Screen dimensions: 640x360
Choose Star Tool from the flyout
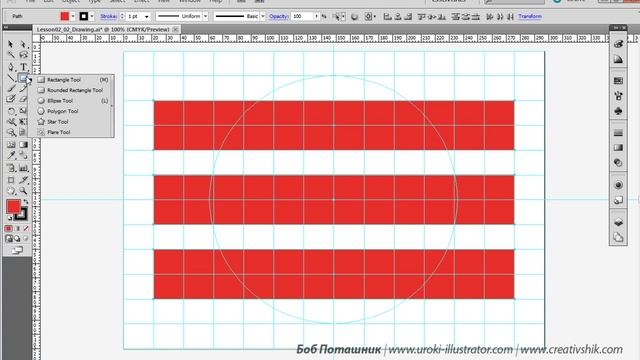point(73,122)
